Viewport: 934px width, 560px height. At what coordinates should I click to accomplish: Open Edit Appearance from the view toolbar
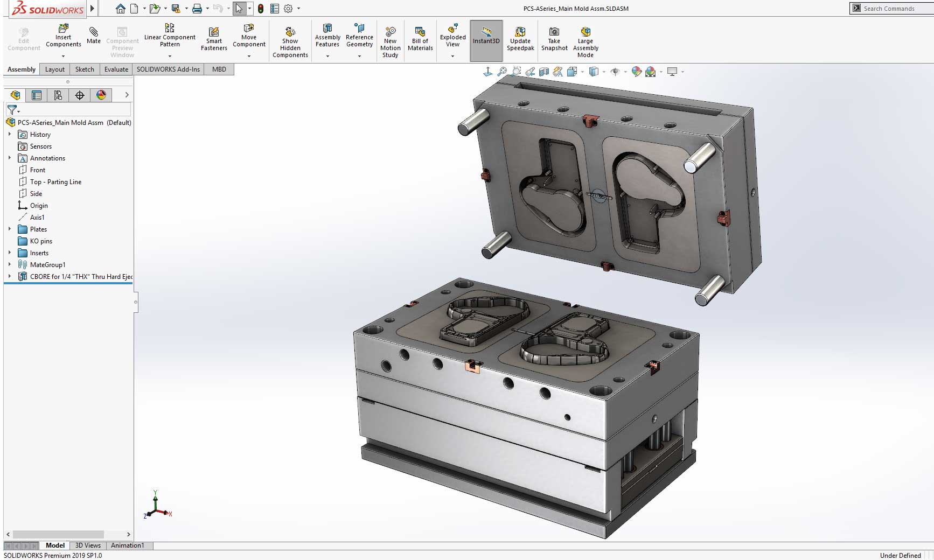[636, 71]
